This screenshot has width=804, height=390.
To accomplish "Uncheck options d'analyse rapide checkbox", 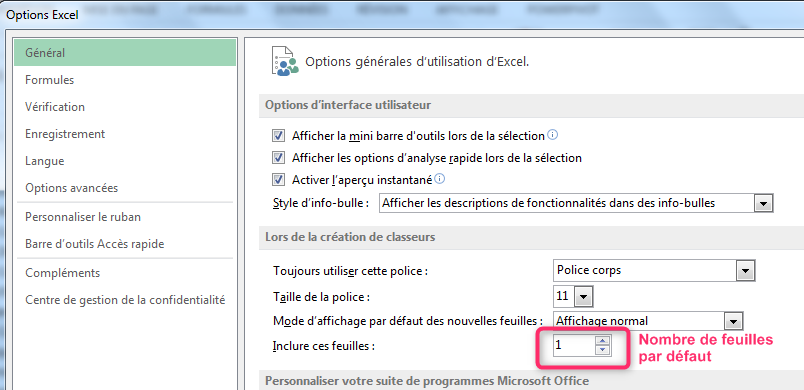I will click(x=278, y=158).
